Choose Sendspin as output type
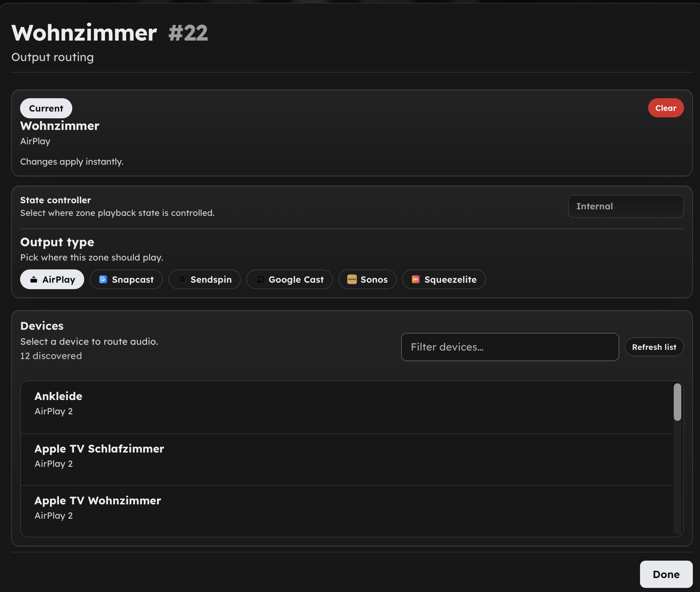Screen dimensions: 700x592 click(x=211, y=280)
